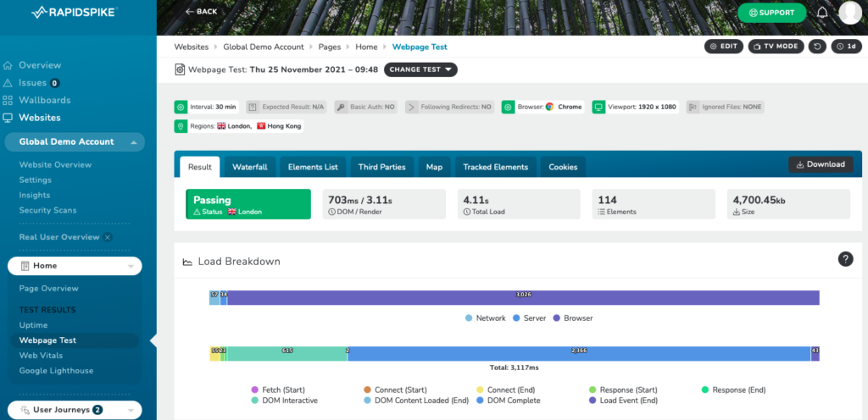Image resolution: width=868 pixels, height=420 pixels.
Task: Click the Pages breadcrumb
Action: [x=330, y=47]
